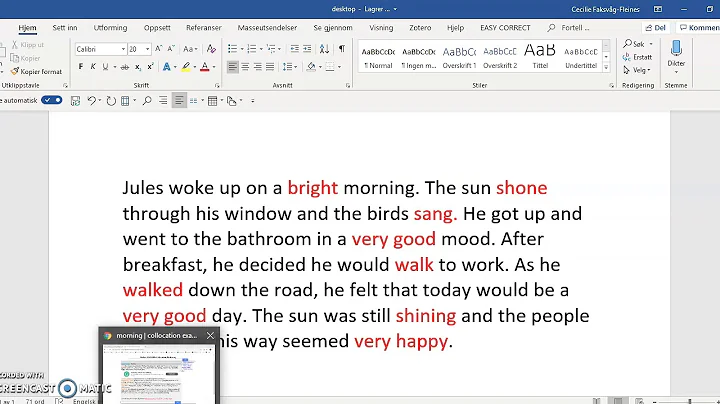Open the EASY CORRECT tab
This screenshot has height=404, width=720.
(x=505, y=28)
